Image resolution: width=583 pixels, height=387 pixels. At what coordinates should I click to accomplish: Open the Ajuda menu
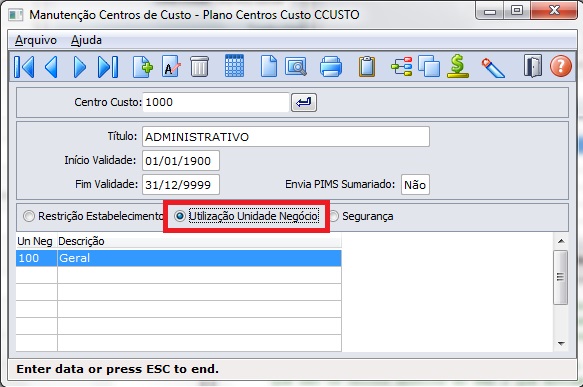click(86, 40)
